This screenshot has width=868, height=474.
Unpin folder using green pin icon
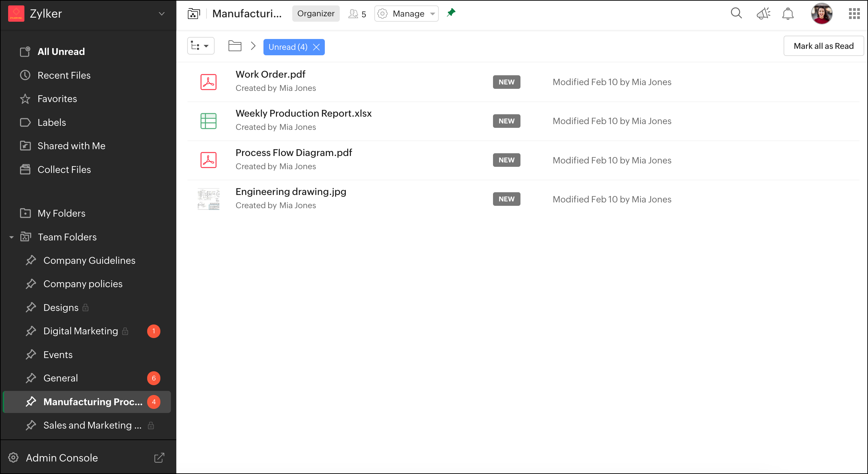451,13
